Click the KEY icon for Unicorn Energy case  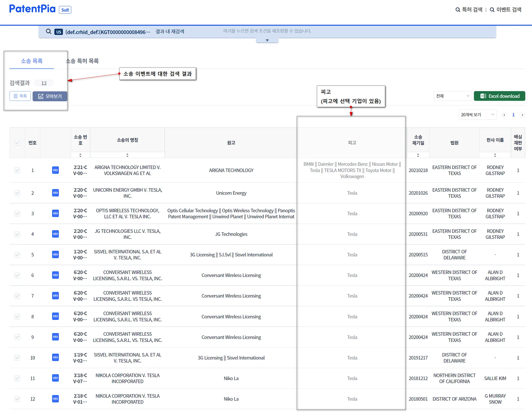click(55, 193)
